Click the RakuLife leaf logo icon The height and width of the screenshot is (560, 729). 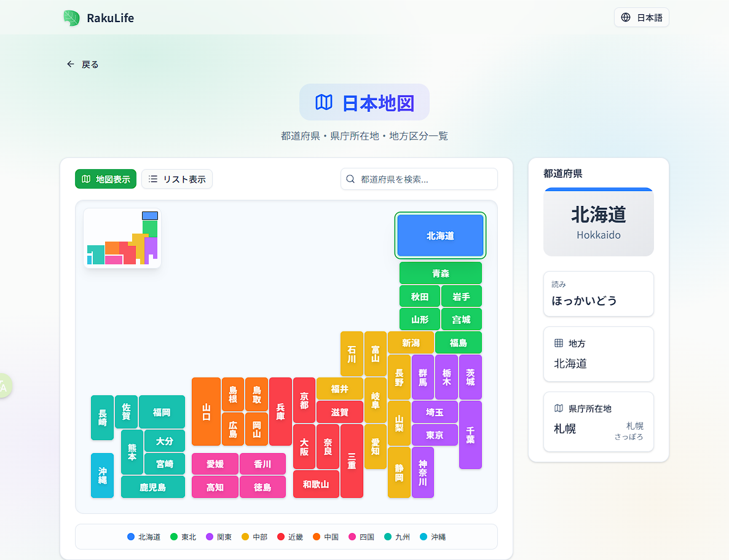(x=71, y=18)
